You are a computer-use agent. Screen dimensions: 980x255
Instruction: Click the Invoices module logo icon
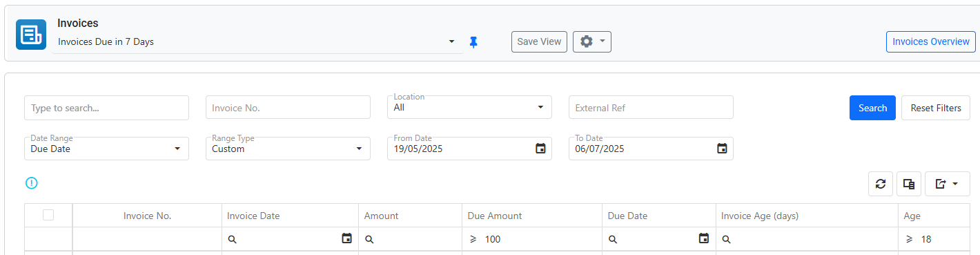click(31, 35)
